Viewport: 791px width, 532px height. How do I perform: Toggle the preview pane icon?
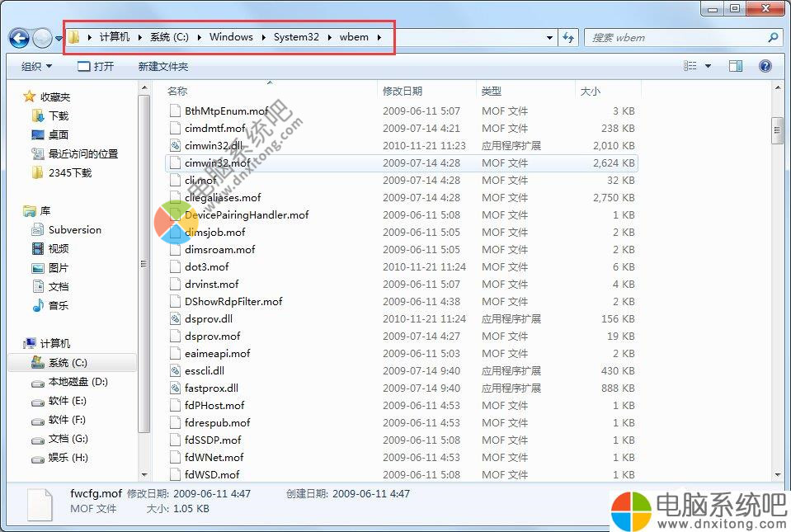[736, 66]
